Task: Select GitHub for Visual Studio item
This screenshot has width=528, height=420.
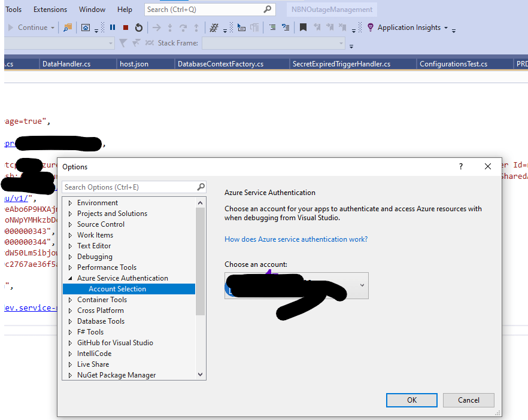Action: [115, 343]
